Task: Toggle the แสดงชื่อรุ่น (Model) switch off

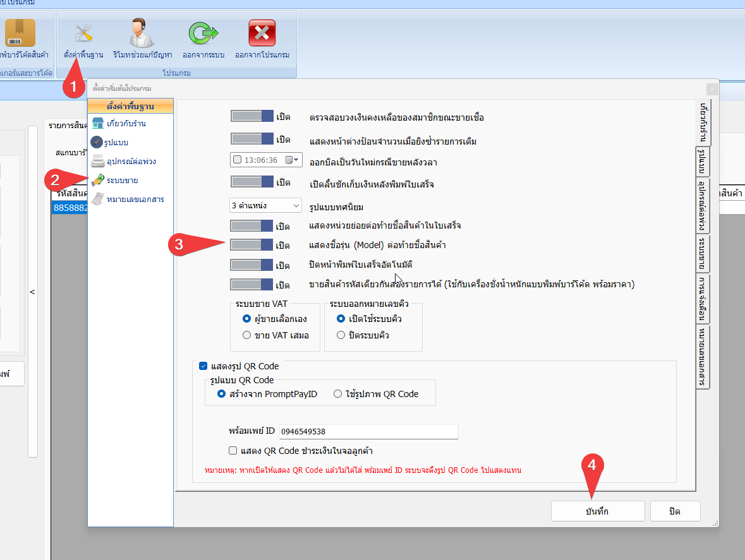Action: click(x=251, y=245)
